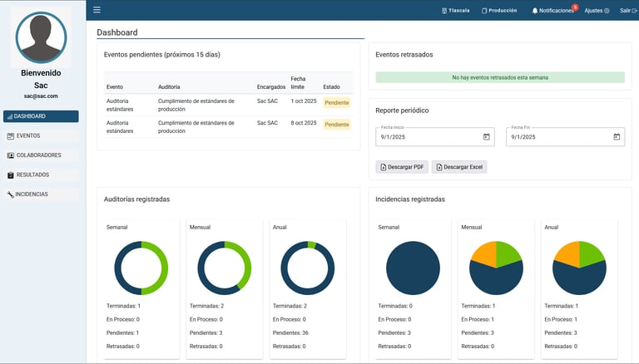639x364 pixels.
Task: Open the COLABORADORES menu item
Action: (41, 155)
